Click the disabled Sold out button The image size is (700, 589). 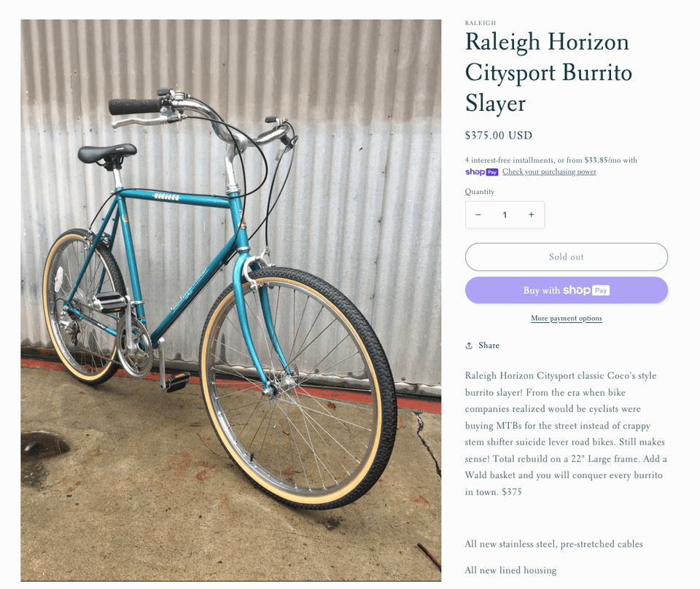click(566, 257)
